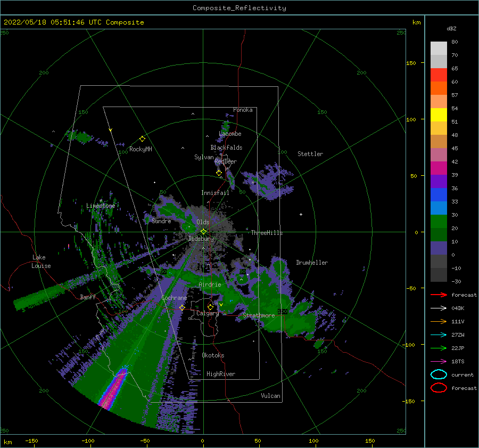
Task: Click the Lake Louise label
Action: (41, 262)
